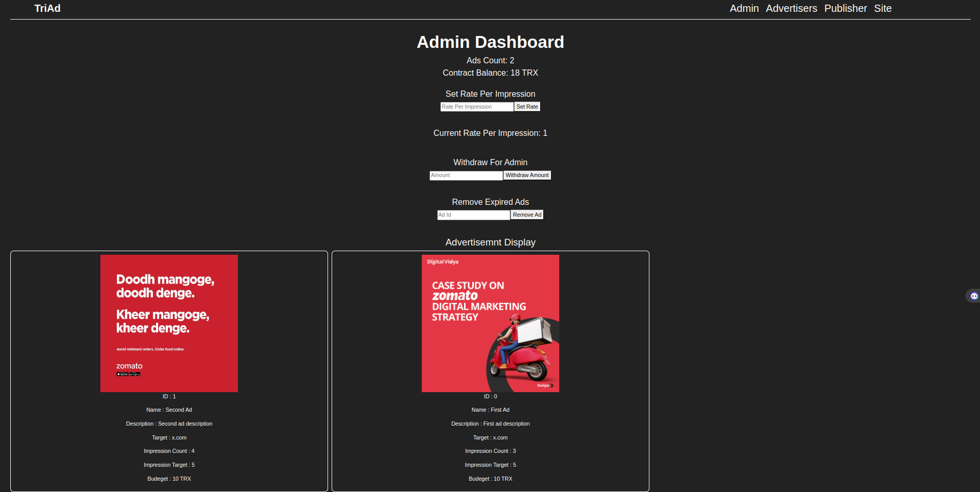This screenshot has height=492, width=980.
Task: Click 'Description : Second ad description' text
Action: point(169,424)
